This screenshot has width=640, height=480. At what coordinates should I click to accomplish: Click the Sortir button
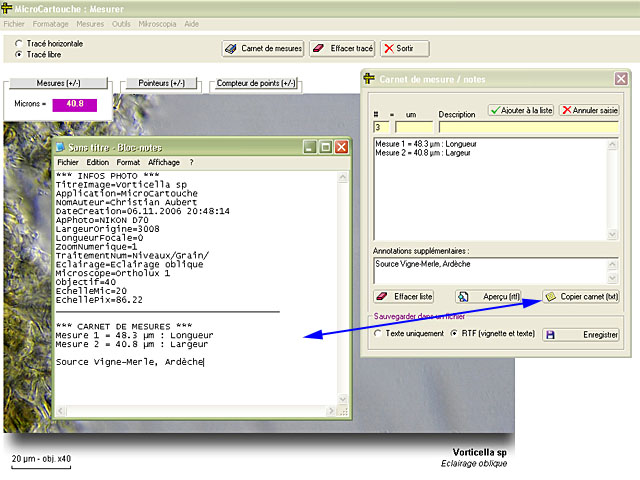coord(405,49)
